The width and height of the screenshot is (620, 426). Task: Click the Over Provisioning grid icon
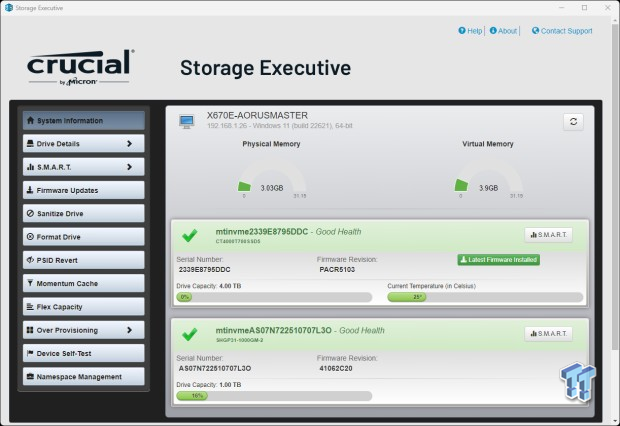[30, 330]
